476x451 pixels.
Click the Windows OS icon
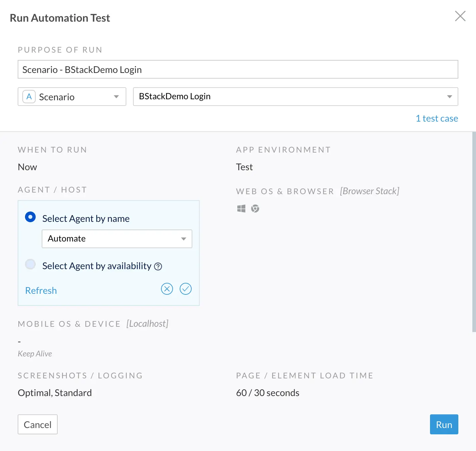[x=241, y=209]
